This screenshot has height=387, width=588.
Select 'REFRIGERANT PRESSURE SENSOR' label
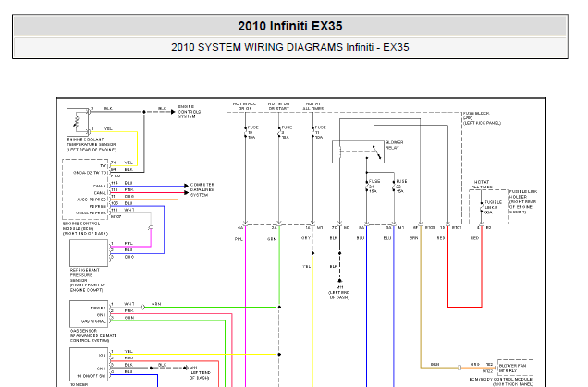point(88,280)
